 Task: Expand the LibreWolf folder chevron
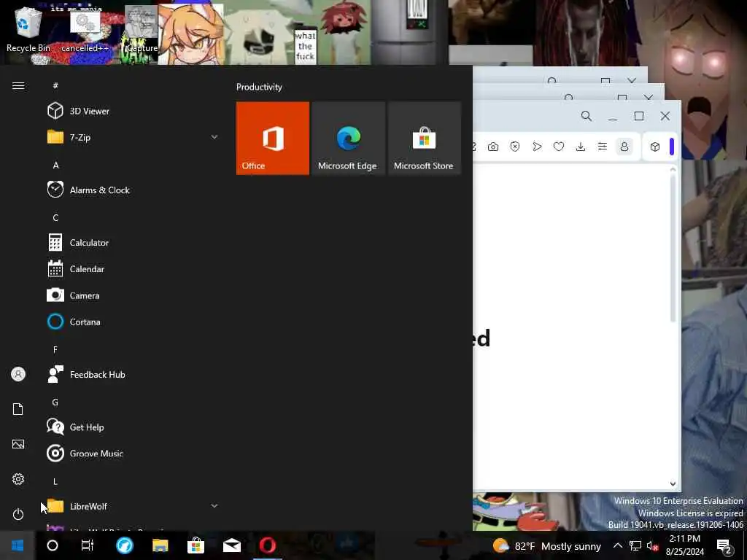(214, 506)
